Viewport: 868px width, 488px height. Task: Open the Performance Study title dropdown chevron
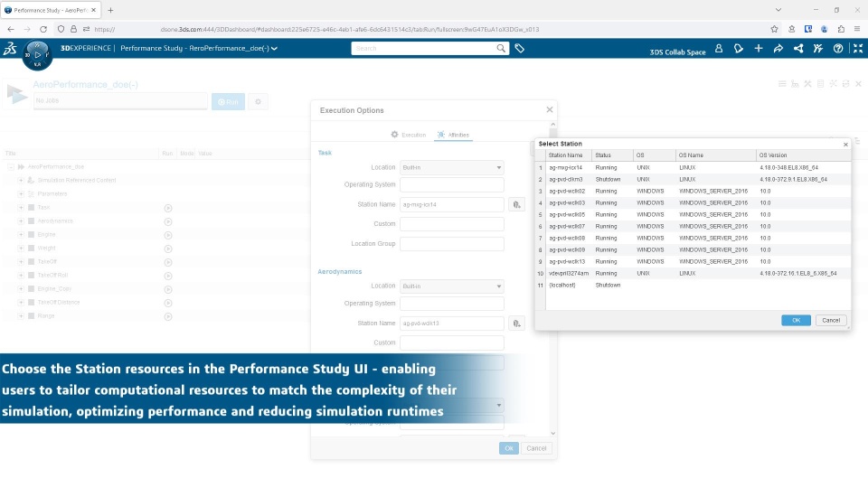click(274, 49)
